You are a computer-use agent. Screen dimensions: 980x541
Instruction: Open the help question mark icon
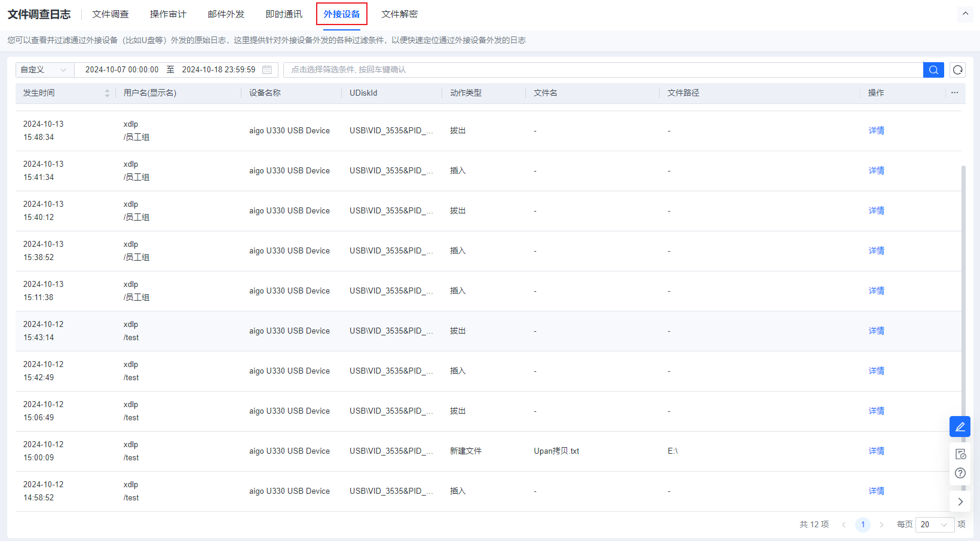pyautogui.click(x=960, y=473)
